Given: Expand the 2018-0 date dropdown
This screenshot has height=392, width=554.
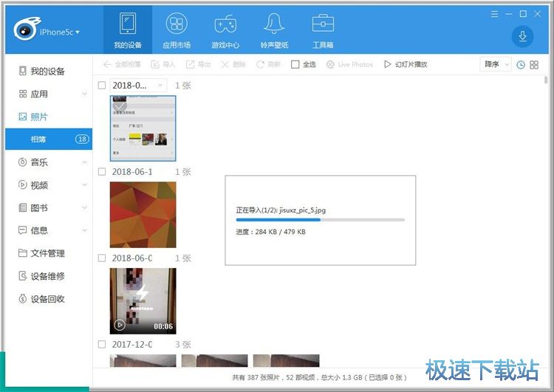Looking at the screenshot, I should point(160,86).
